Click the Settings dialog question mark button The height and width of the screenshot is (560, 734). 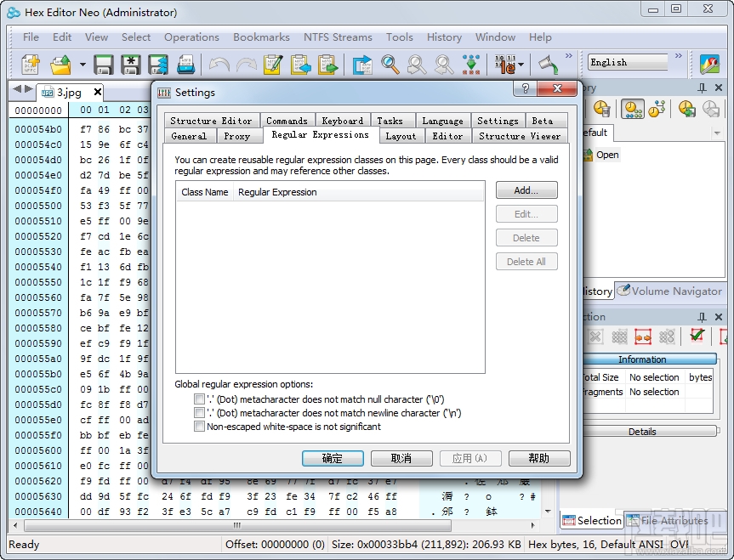click(526, 88)
